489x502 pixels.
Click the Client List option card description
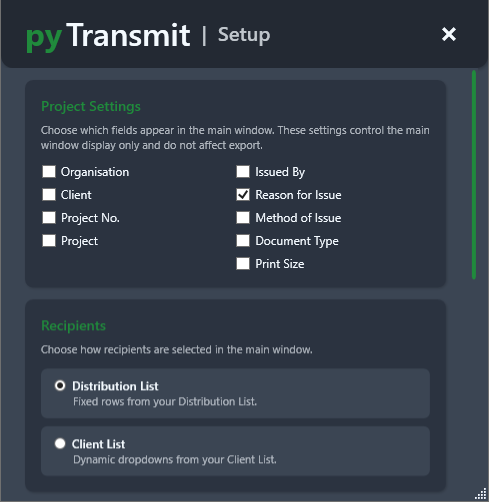175,460
